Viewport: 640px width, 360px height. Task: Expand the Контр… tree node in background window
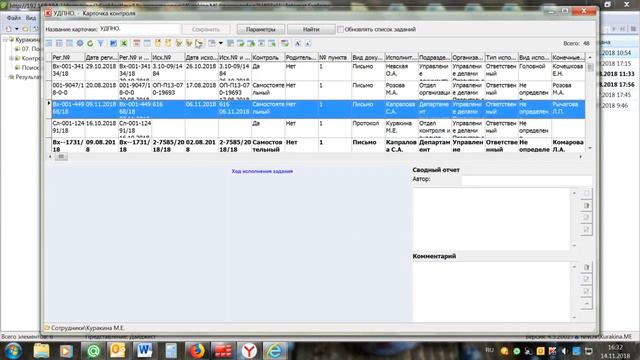pyautogui.click(x=11, y=58)
